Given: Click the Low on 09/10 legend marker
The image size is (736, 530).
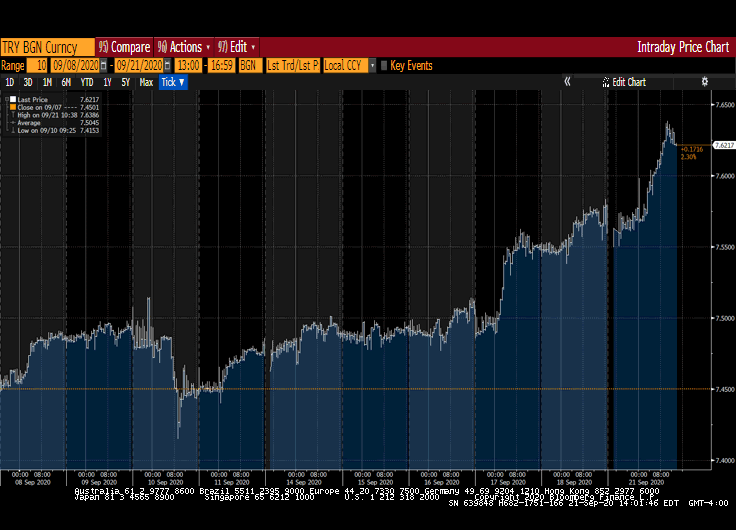Looking at the screenshot, I should 13,131.
